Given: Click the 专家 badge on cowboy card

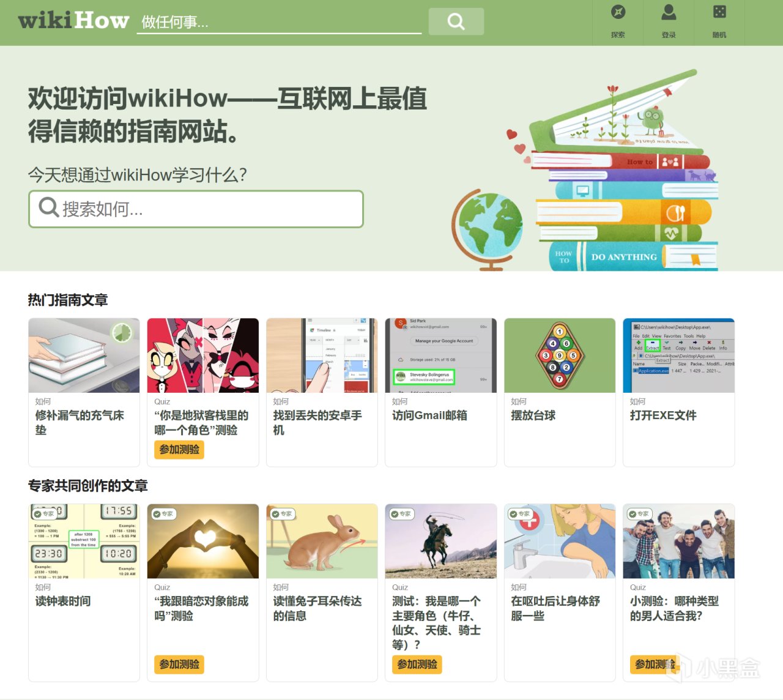Looking at the screenshot, I should click(x=401, y=514).
